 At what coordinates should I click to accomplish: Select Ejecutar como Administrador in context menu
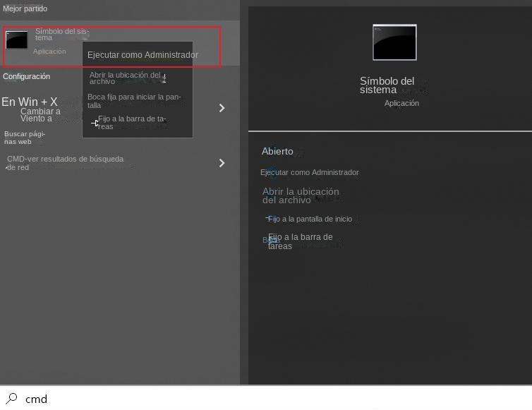click(143, 54)
